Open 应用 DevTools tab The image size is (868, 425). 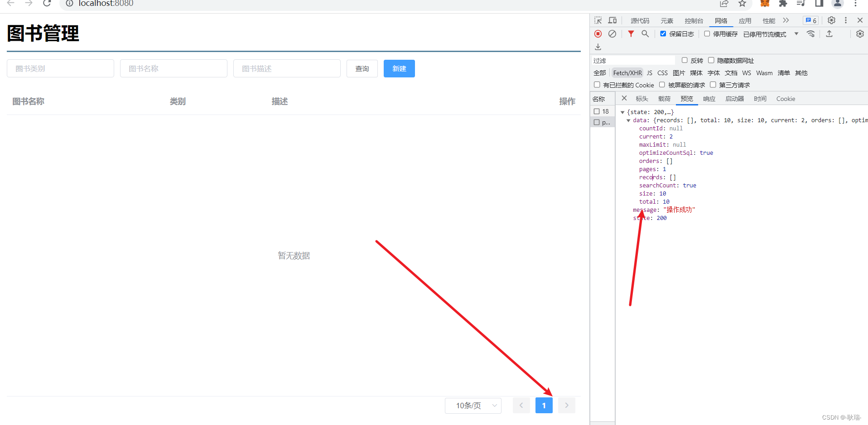click(745, 21)
